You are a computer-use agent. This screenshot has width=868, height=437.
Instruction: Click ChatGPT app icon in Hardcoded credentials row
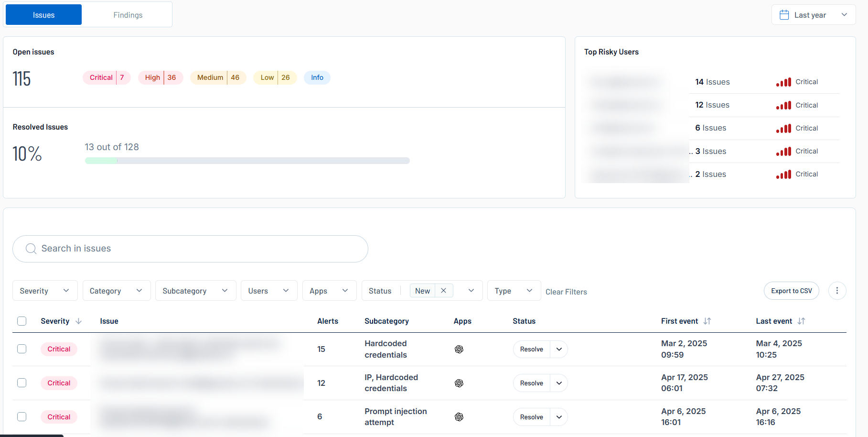(459, 350)
